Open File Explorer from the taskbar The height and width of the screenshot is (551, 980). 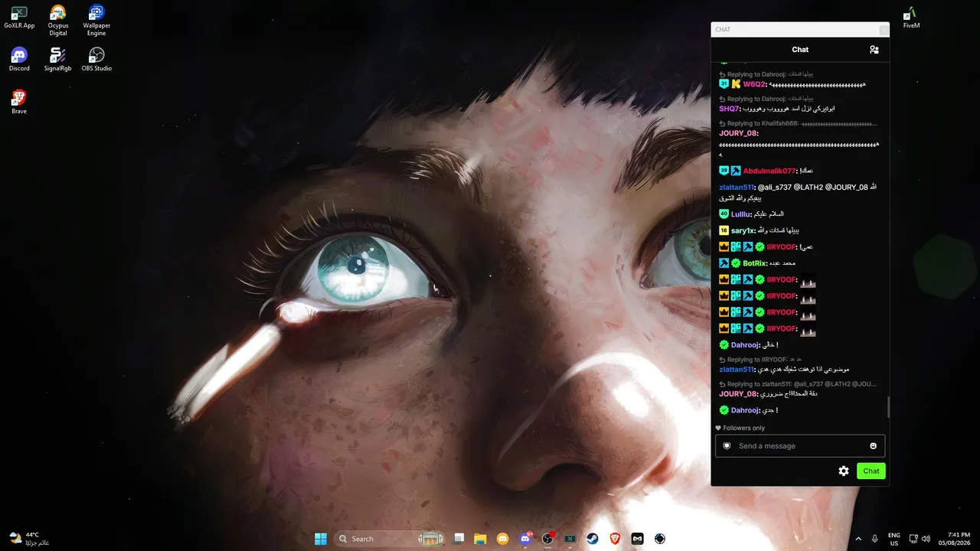coord(480,539)
